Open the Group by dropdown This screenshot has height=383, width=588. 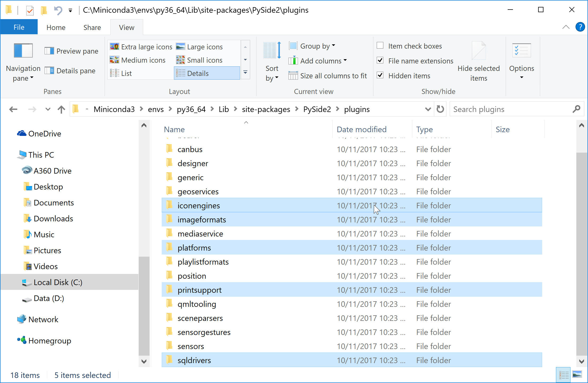point(312,46)
